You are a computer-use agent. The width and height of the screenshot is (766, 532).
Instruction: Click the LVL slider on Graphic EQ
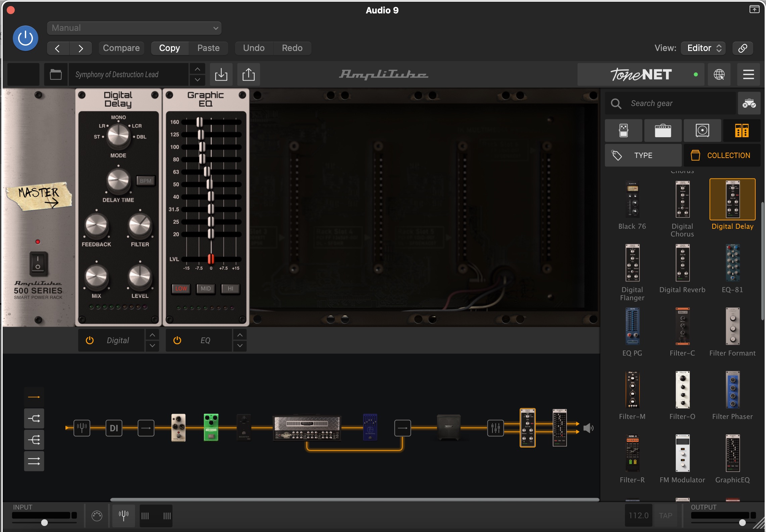click(211, 259)
